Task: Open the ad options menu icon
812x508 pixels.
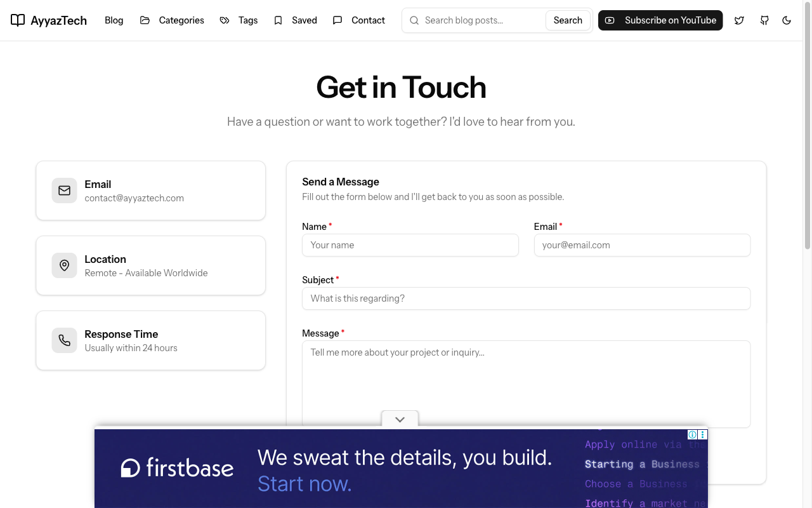Action: pyautogui.click(x=702, y=435)
